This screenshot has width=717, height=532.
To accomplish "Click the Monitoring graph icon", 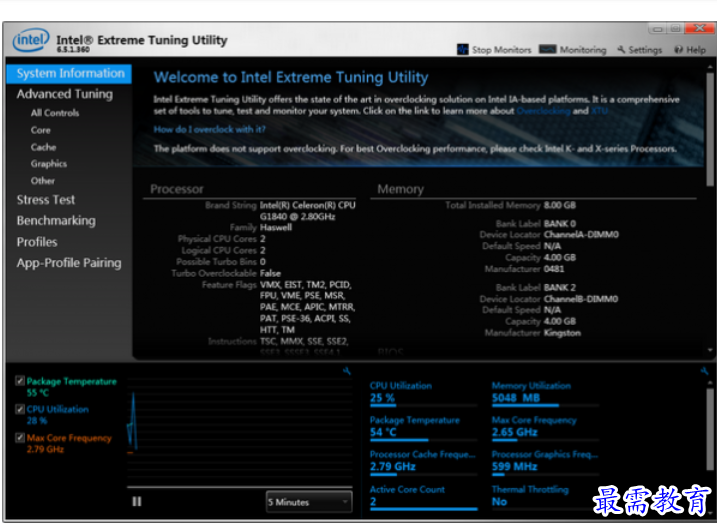I will pos(547,49).
